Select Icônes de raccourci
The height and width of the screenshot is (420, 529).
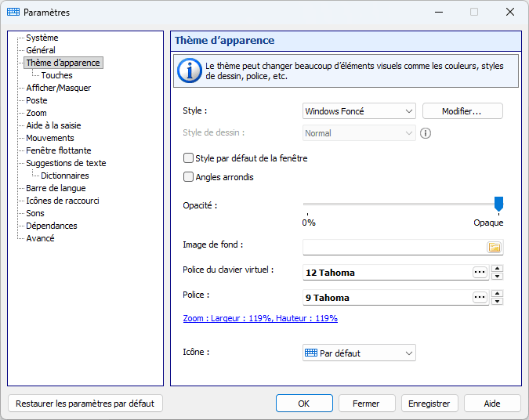click(63, 201)
